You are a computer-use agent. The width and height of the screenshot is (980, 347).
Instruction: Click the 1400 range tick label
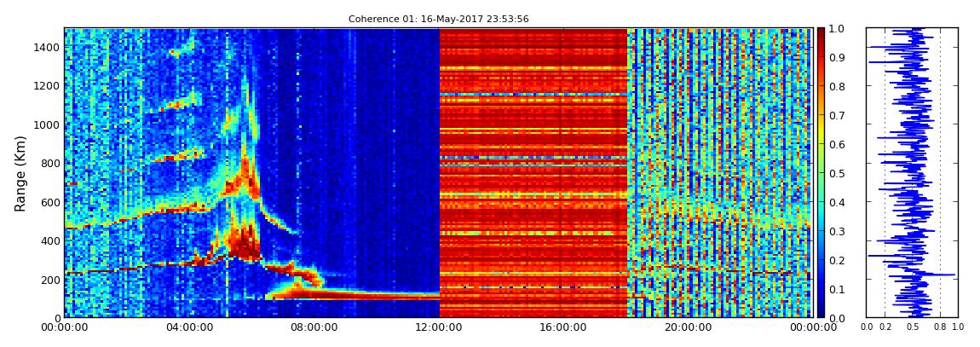(47, 47)
